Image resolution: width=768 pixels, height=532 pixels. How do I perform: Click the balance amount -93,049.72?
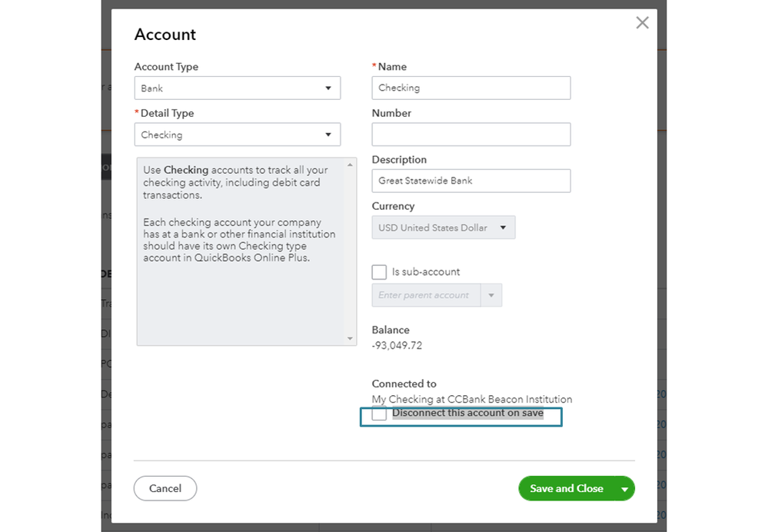coord(397,346)
